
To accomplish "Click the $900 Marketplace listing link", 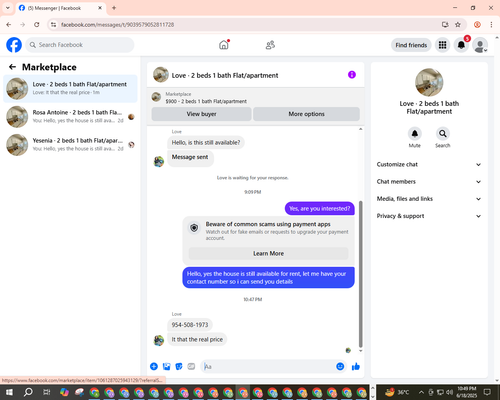I will click(206, 101).
